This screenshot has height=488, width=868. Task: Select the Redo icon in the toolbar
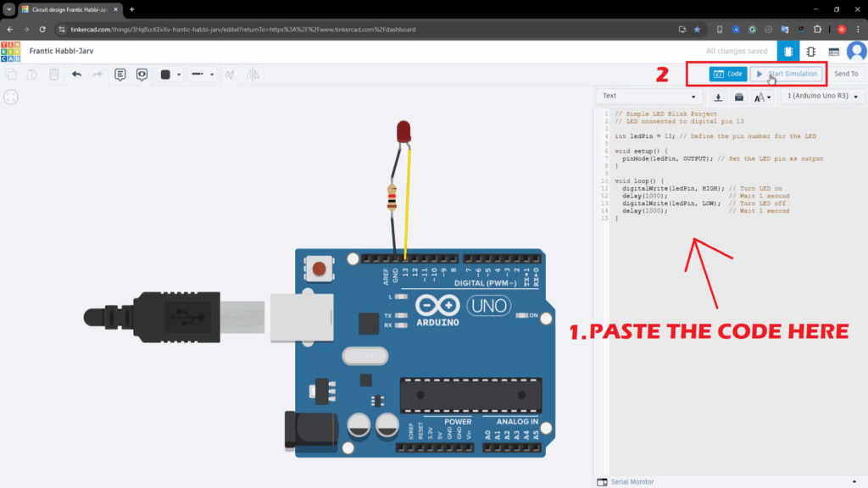tap(97, 74)
